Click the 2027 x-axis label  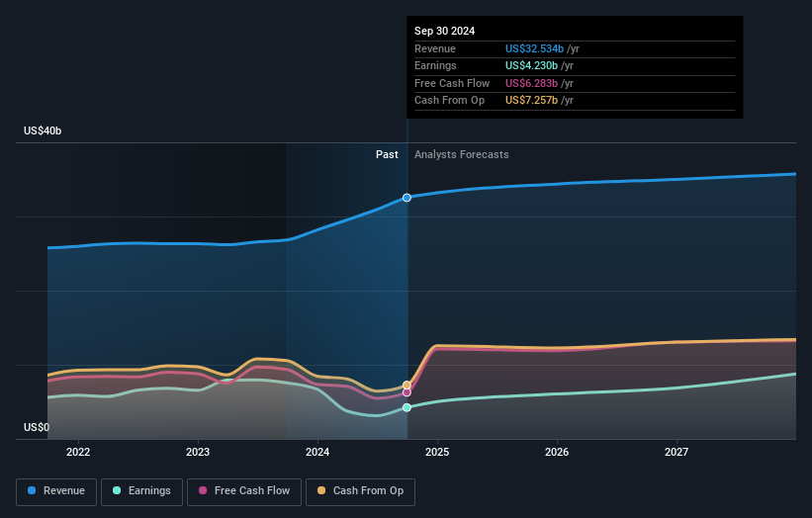[x=677, y=452]
